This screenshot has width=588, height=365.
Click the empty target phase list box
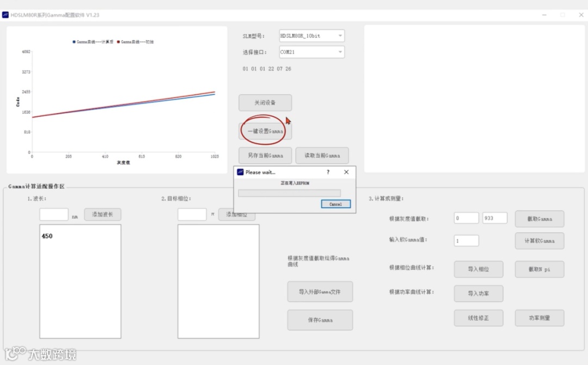click(218, 281)
